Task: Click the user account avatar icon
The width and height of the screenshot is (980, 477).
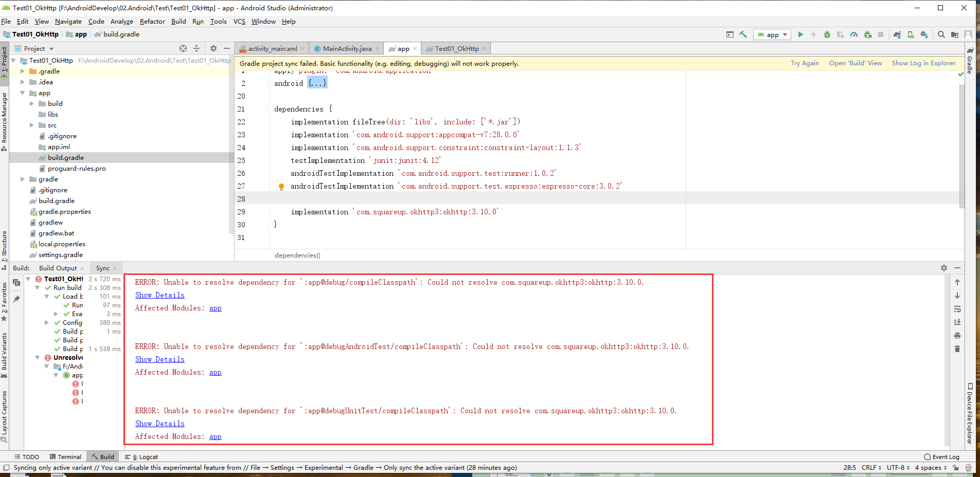Action: (968, 34)
